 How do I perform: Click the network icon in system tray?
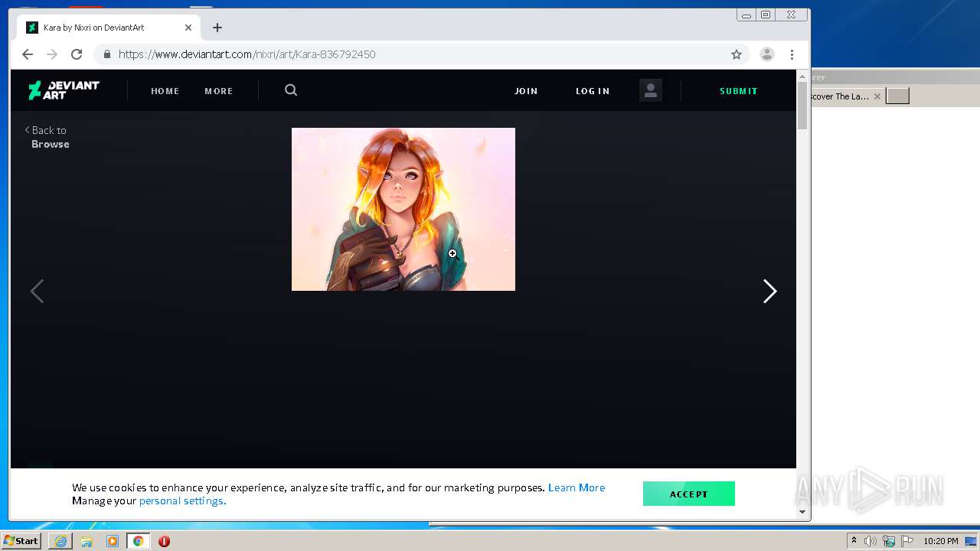(889, 541)
